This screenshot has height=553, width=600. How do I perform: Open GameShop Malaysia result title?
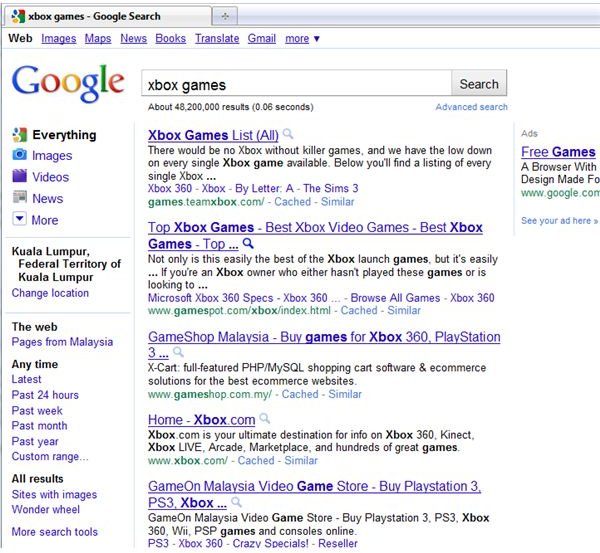pyautogui.click(x=324, y=344)
